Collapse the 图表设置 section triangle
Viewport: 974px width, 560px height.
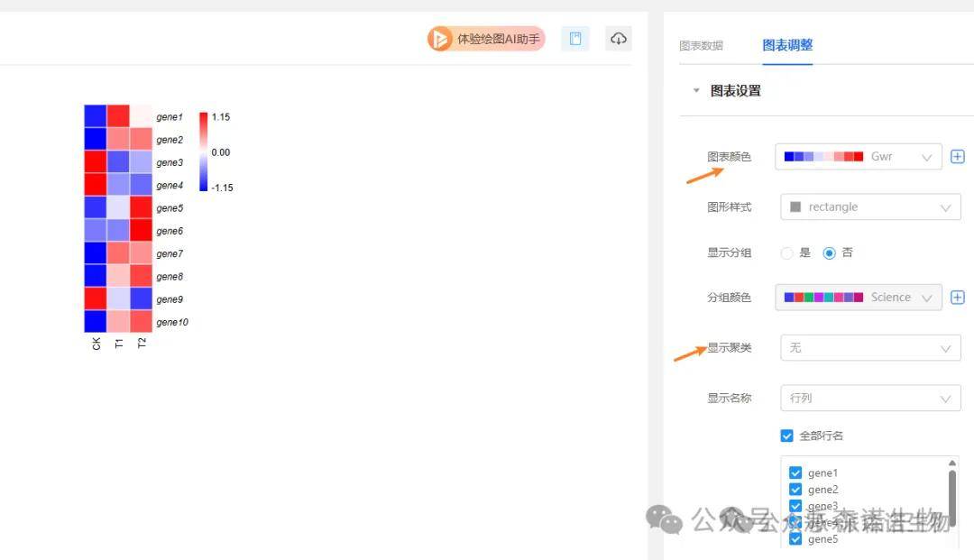695,90
